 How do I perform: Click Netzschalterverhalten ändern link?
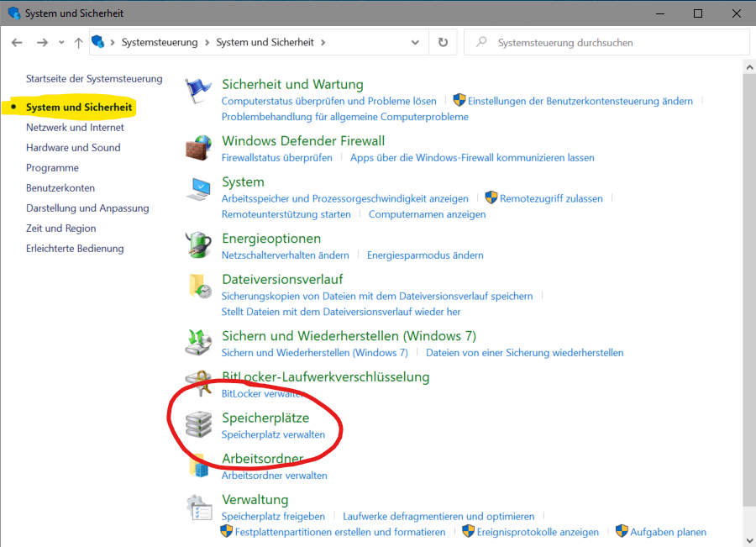pyautogui.click(x=285, y=255)
